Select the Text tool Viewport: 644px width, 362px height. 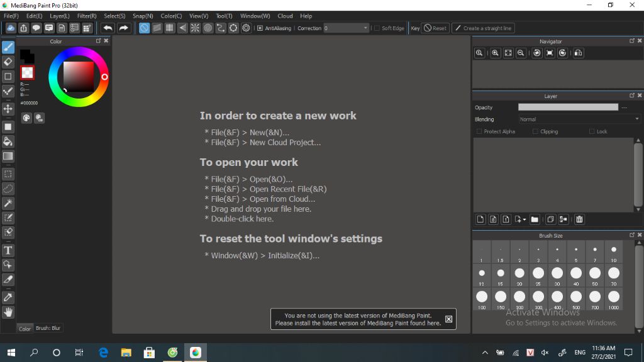pos(8,250)
